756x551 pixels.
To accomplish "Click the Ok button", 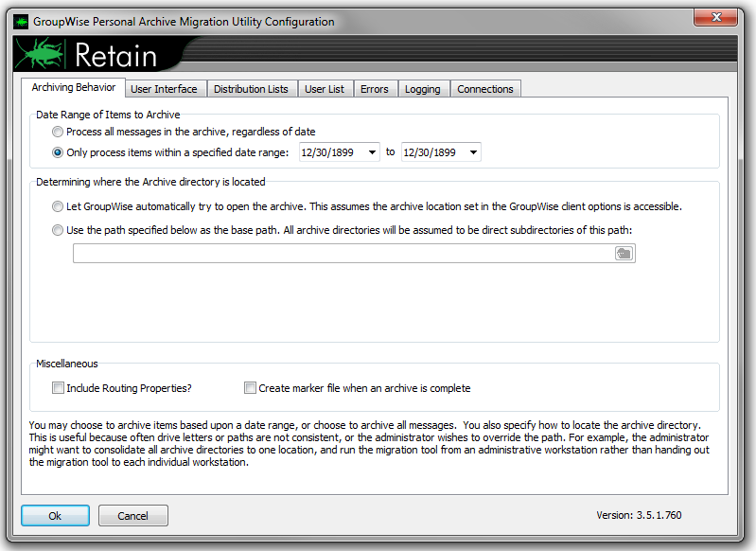I will 55,516.
